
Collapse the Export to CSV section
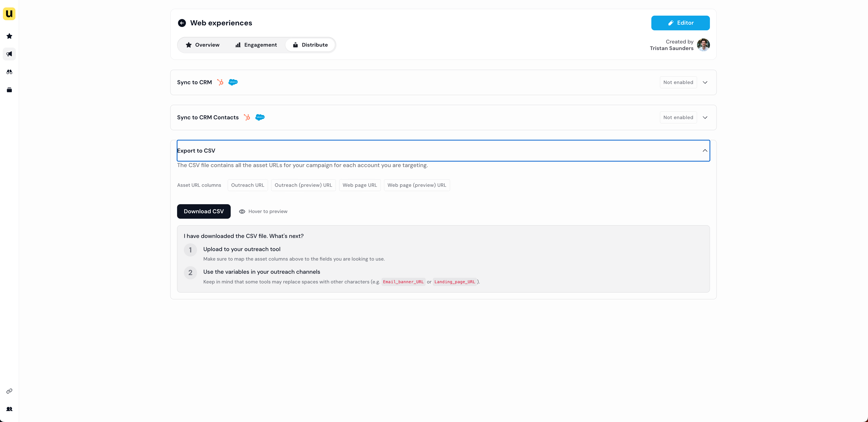tap(705, 151)
